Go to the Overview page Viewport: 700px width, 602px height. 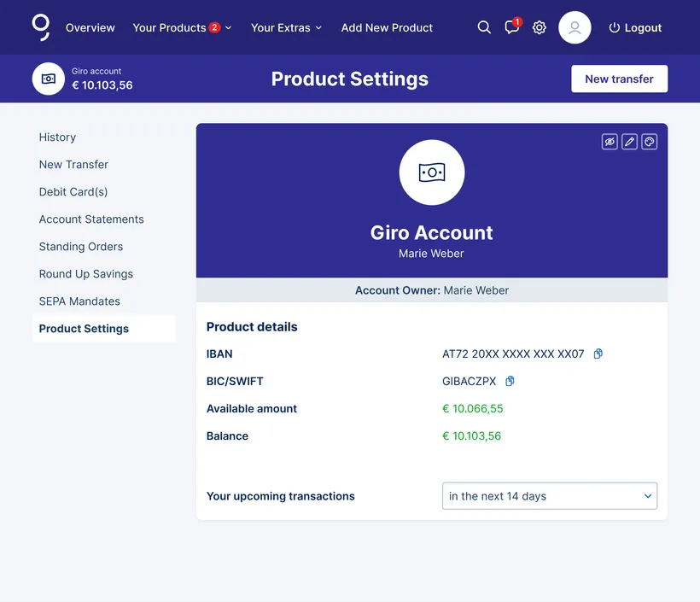(90, 27)
